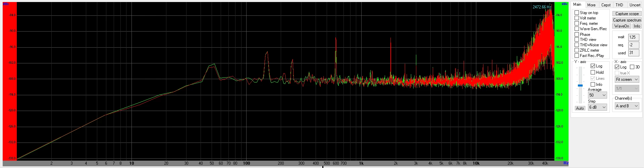Switch to the Main tab
The image size is (644, 168).
pos(578,5)
